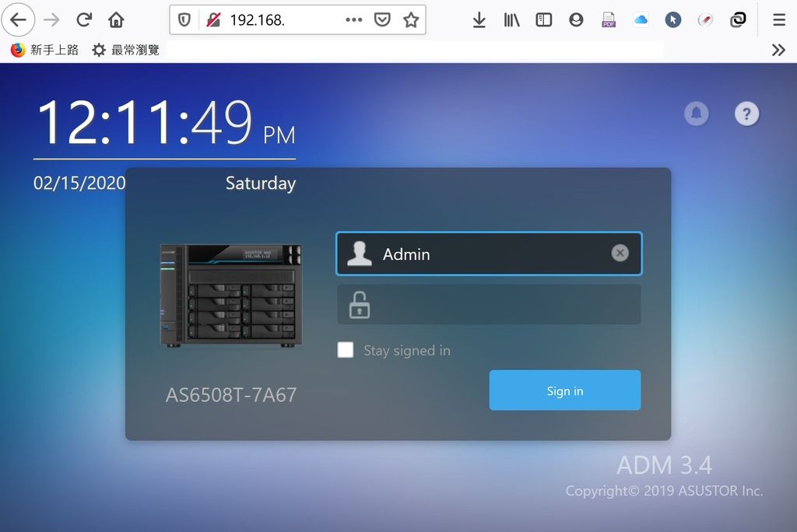
Task: Click the Sign in button
Action: (x=565, y=390)
